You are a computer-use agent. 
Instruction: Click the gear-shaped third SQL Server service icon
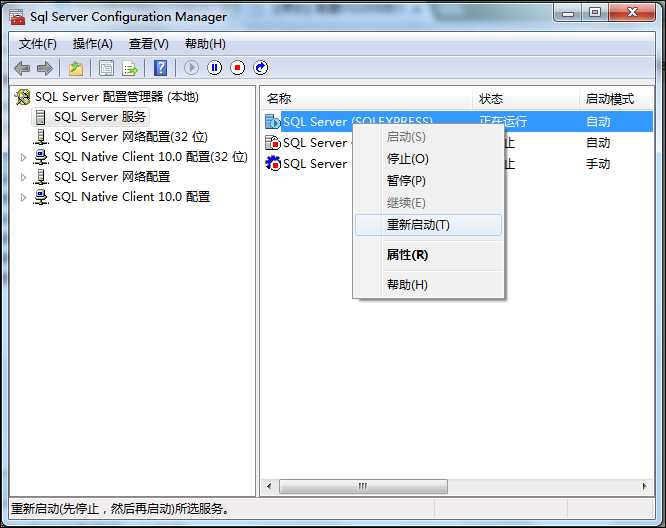click(273, 164)
